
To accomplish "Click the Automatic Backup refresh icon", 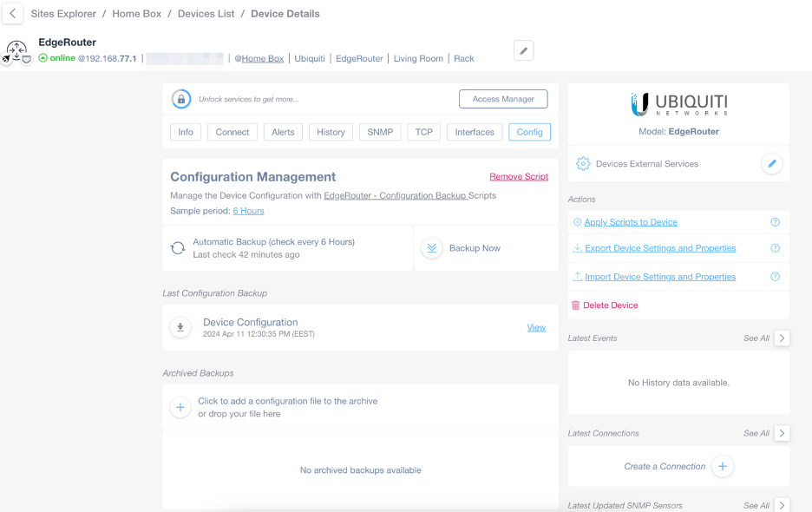I will click(178, 248).
